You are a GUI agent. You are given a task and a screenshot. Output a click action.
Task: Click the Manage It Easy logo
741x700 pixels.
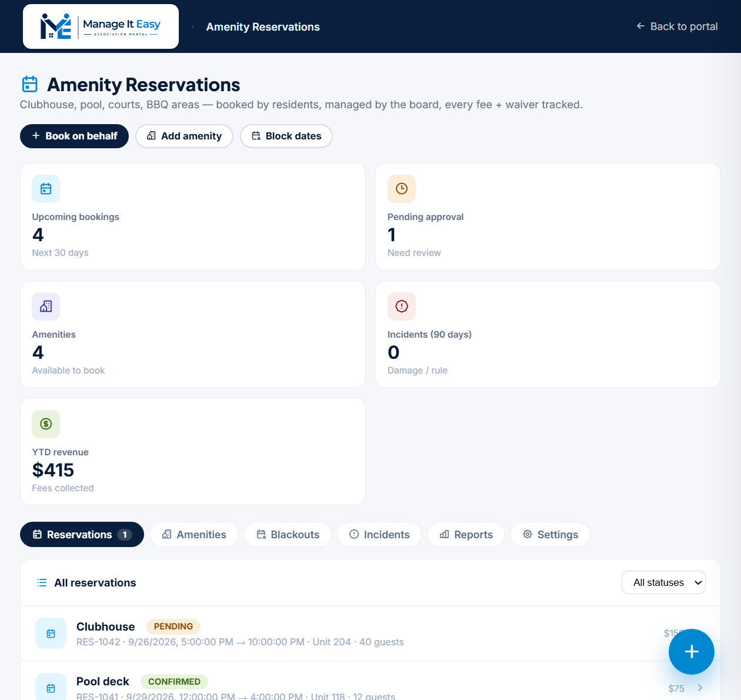coord(101,26)
